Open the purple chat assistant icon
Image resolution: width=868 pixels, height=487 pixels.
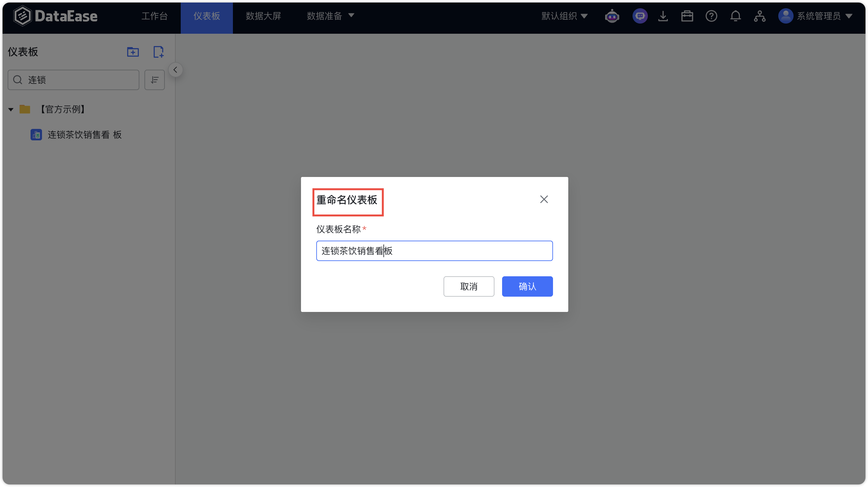tap(640, 16)
